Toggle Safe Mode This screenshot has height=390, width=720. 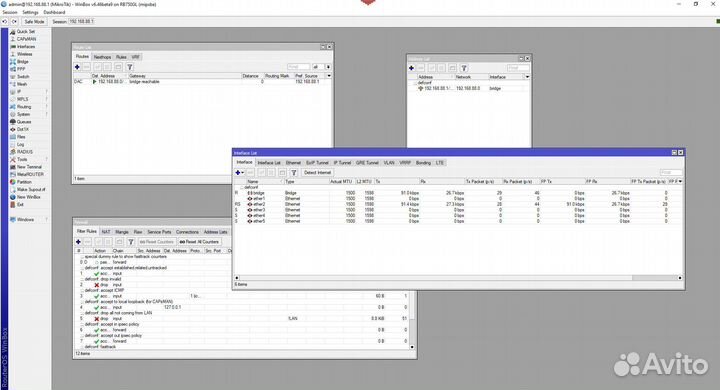(34, 22)
